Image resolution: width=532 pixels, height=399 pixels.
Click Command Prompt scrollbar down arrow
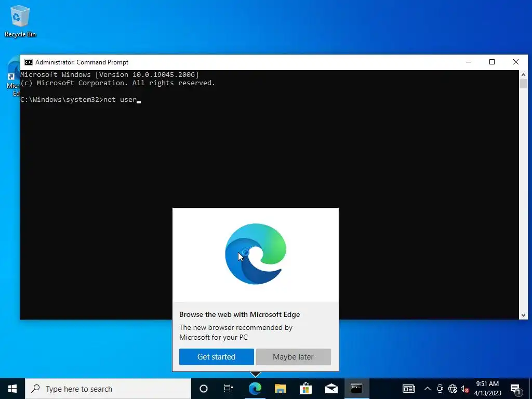pyautogui.click(x=523, y=315)
